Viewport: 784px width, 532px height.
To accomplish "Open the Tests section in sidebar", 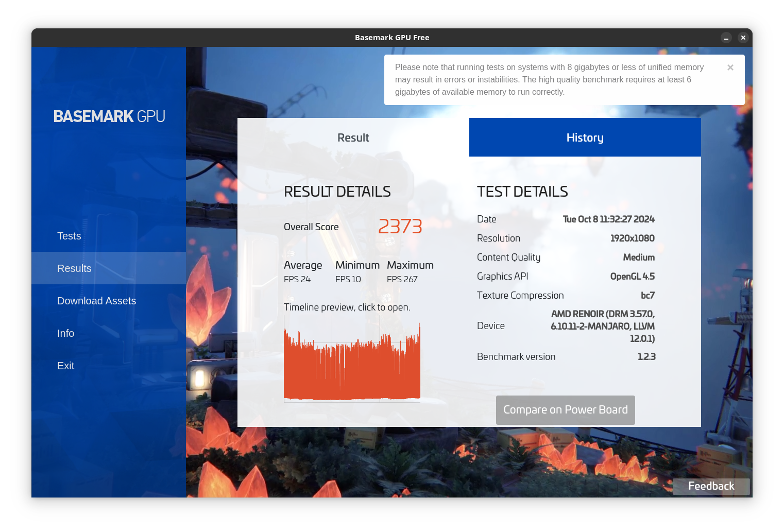I will [69, 236].
